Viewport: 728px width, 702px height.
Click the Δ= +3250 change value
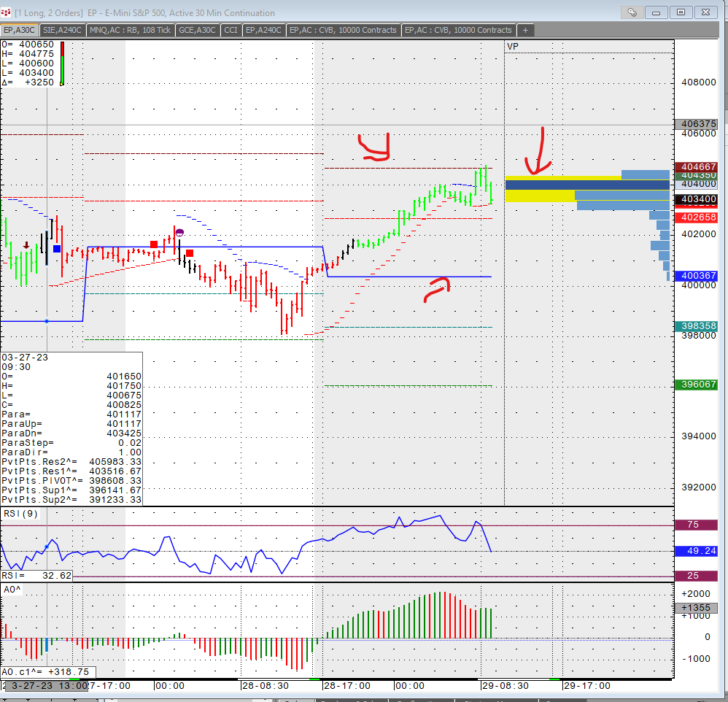click(28, 82)
